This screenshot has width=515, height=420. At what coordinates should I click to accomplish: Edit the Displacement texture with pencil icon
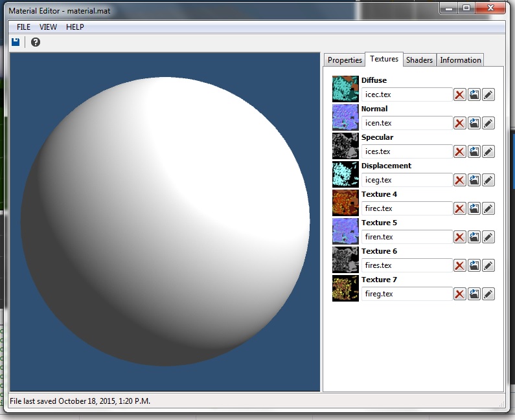tap(488, 180)
